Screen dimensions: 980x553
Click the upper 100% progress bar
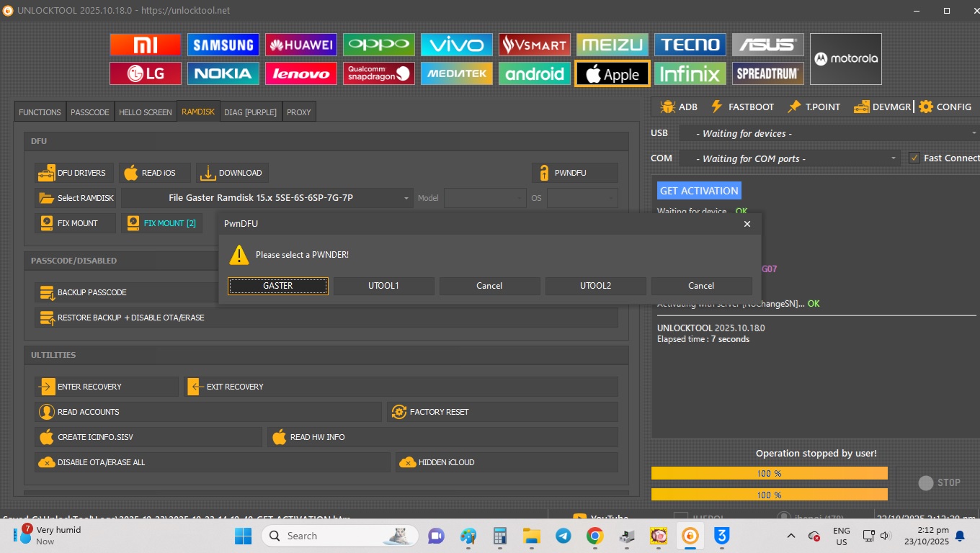click(769, 473)
